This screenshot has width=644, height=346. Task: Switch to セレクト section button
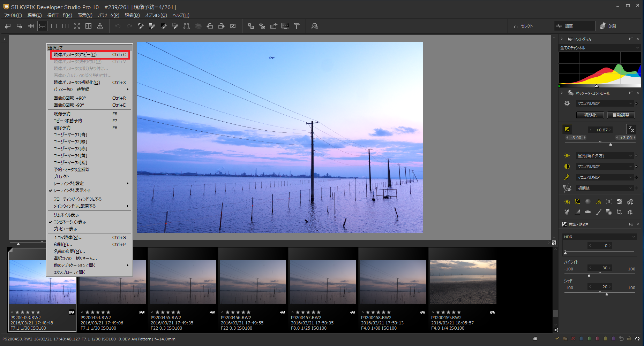[523, 26]
